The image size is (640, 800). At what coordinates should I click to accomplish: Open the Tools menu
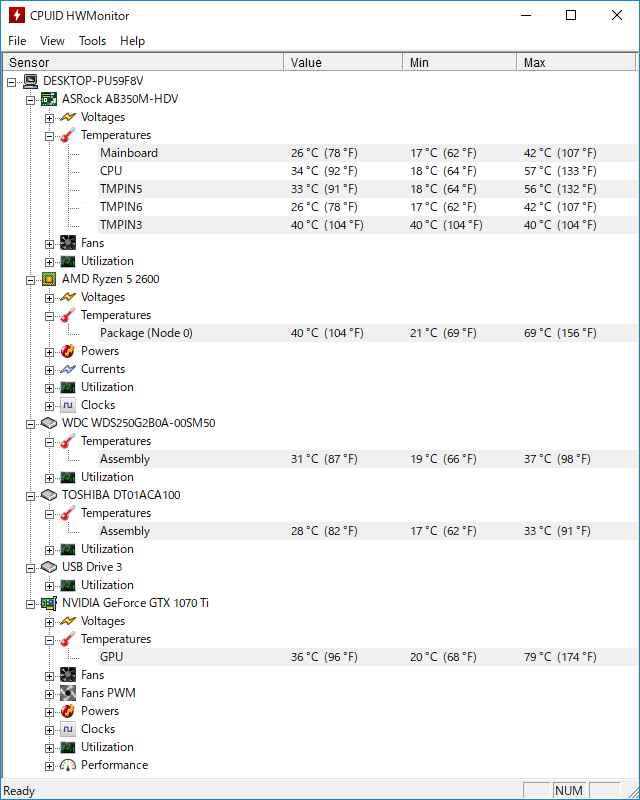click(x=92, y=41)
